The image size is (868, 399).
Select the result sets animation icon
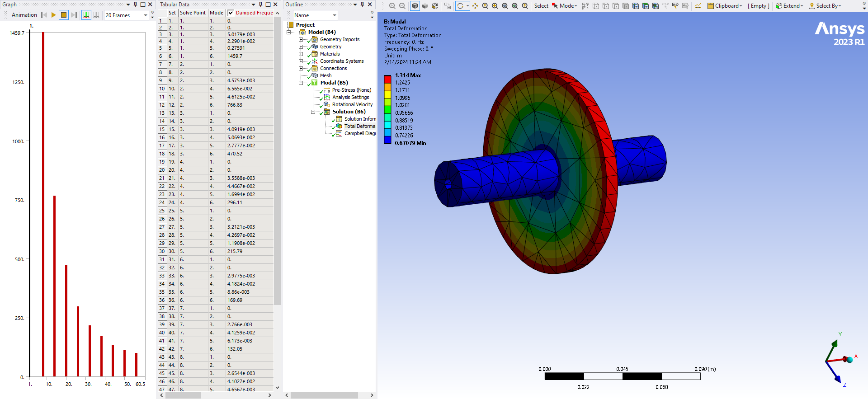[96, 15]
